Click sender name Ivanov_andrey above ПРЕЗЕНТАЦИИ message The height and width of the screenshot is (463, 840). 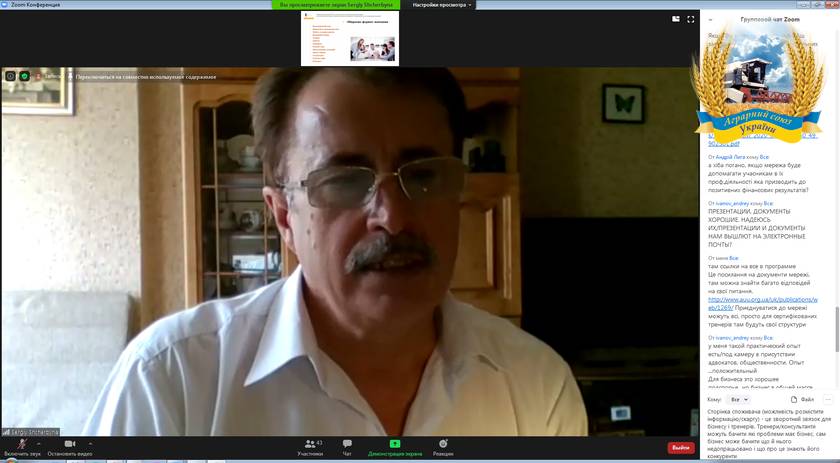[732, 204]
